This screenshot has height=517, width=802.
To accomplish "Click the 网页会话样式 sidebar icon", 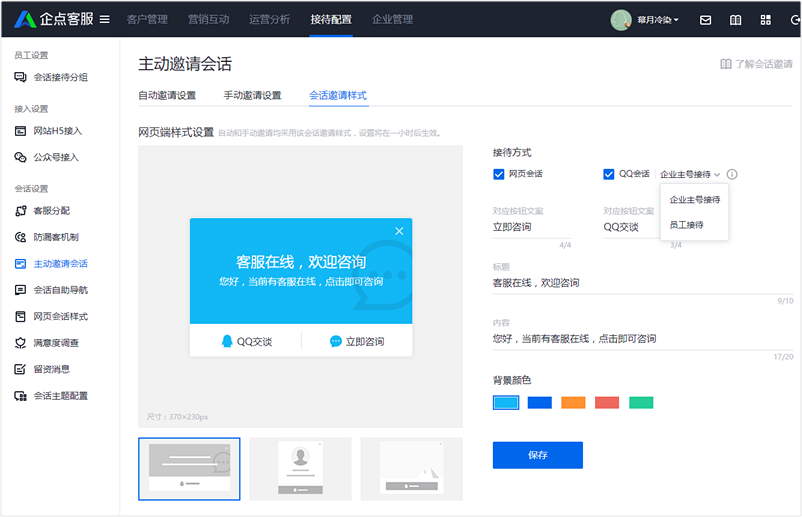I will pos(20,317).
